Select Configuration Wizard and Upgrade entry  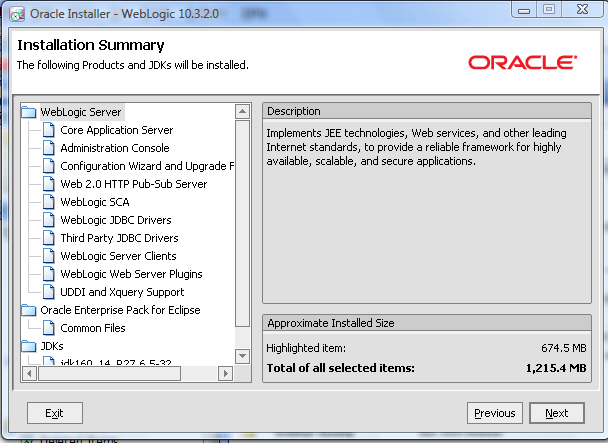pyautogui.click(x=147, y=166)
